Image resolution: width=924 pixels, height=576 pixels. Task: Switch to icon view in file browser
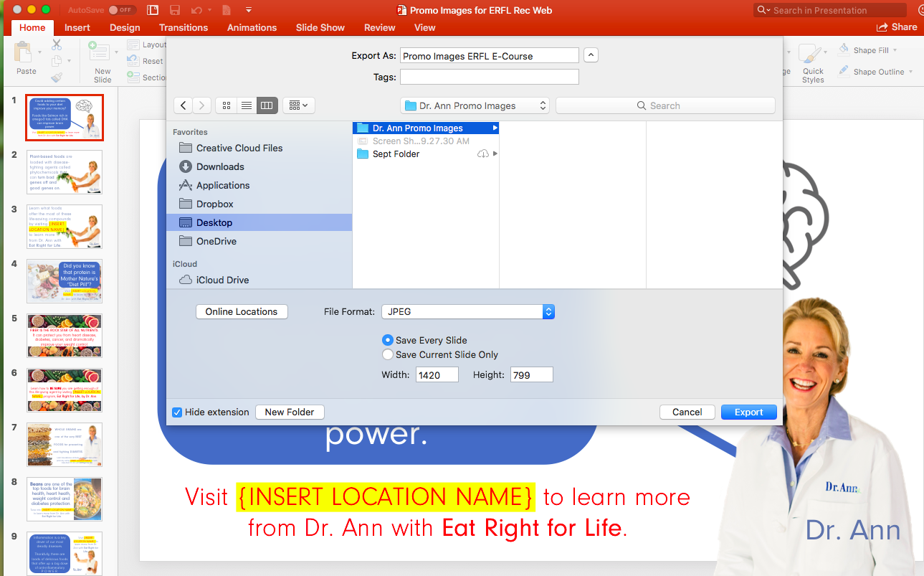(227, 105)
